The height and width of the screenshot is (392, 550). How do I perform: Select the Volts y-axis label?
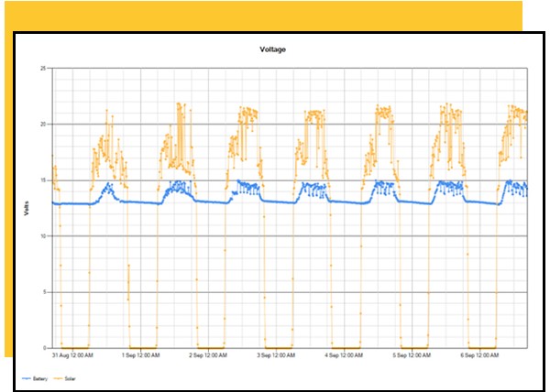click(x=27, y=209)
